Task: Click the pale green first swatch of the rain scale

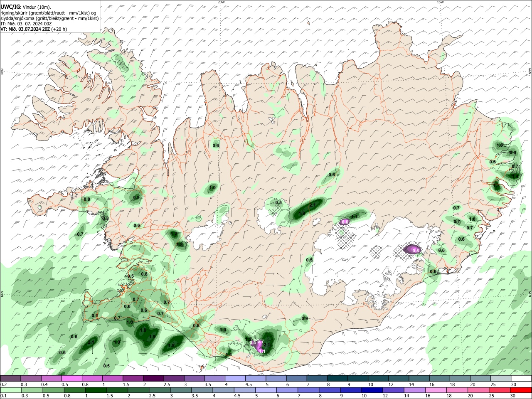Action: click(x=10, y=390)
